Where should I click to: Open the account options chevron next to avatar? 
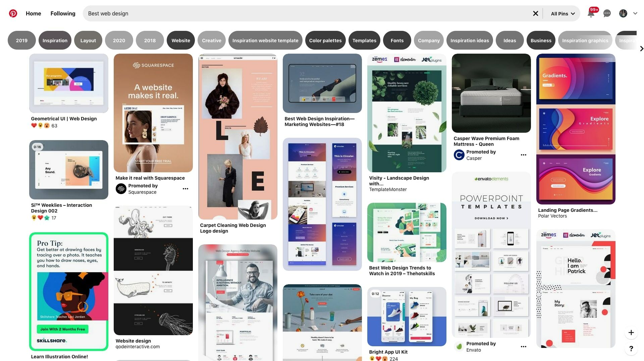coord(636,13)
